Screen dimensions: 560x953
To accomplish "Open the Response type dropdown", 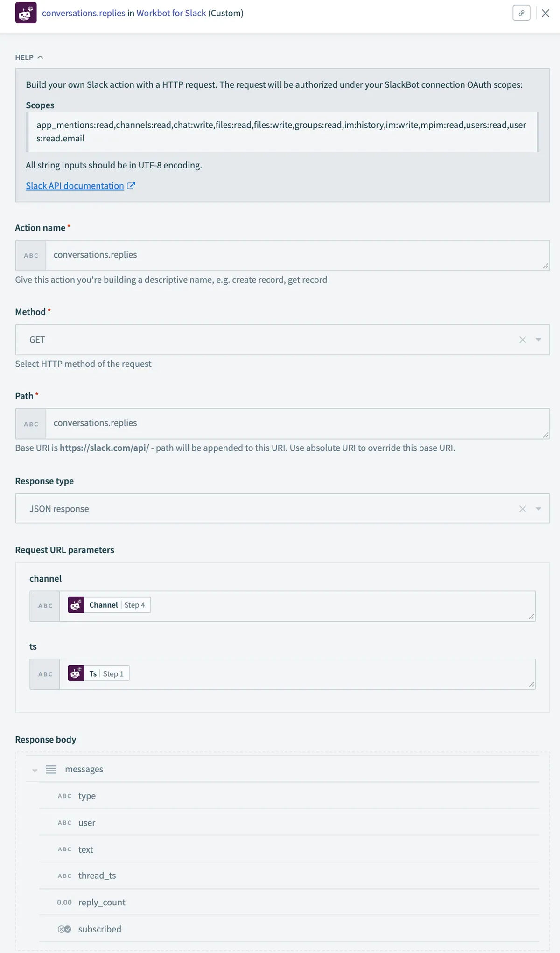I will point(539,509).
